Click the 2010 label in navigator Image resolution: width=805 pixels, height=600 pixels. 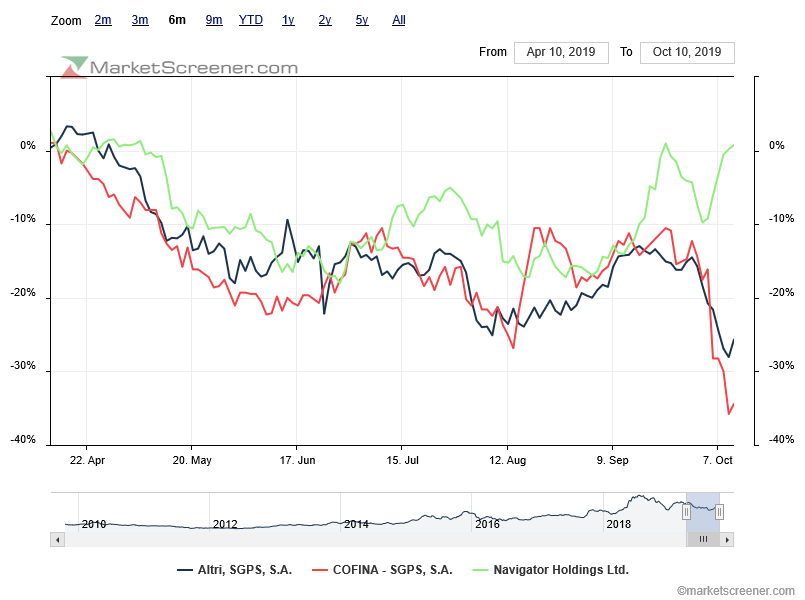click(94, 524)
